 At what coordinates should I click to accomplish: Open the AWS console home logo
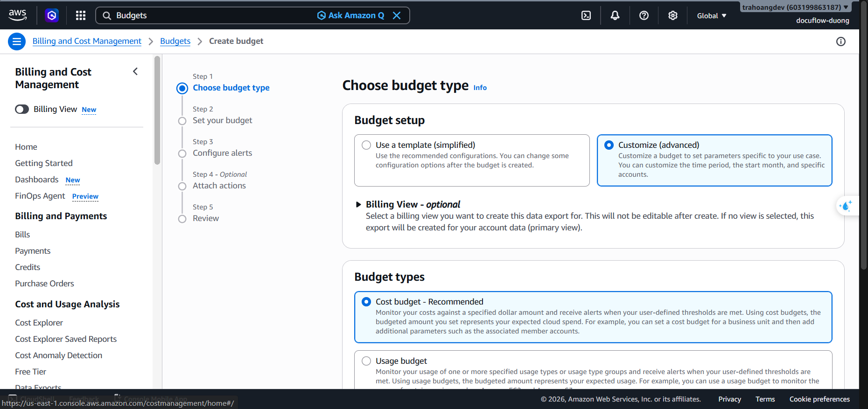(x=18, y=15)
